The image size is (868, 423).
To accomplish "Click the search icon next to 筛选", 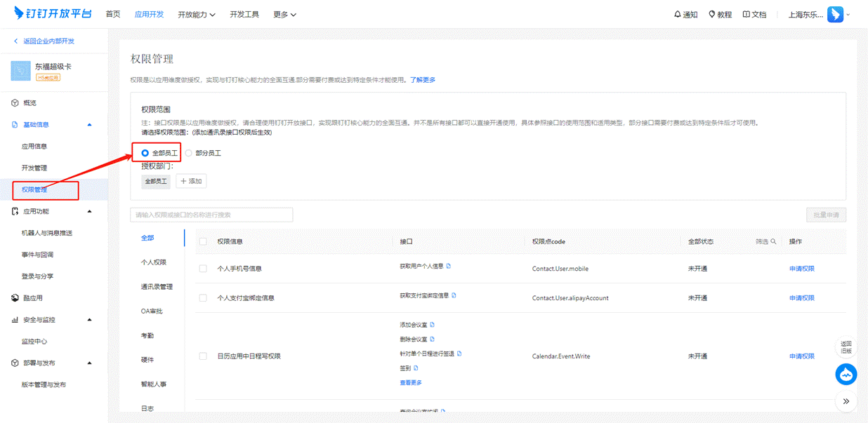I will pyautogui.click(x=773, y=241).
